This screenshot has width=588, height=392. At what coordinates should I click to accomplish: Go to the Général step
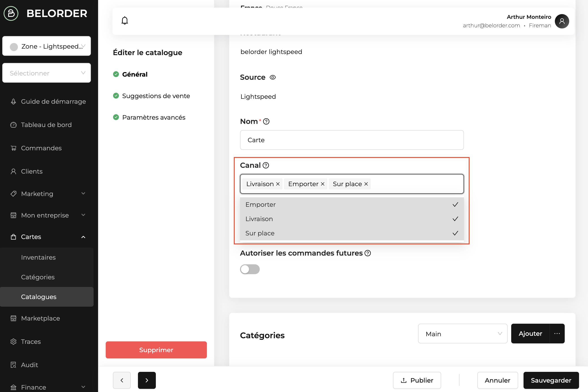tap(135, 74)
